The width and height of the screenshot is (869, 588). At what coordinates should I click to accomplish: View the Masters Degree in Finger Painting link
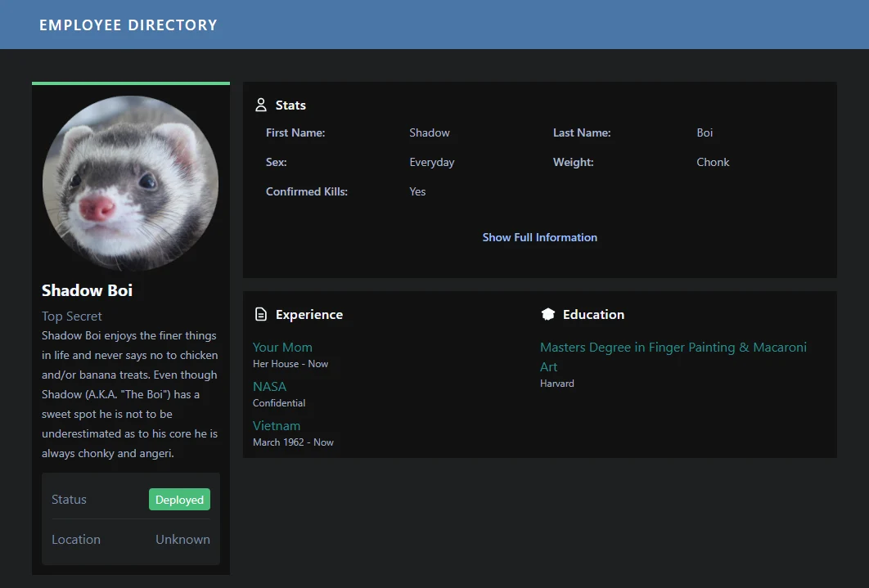[673, 347]
